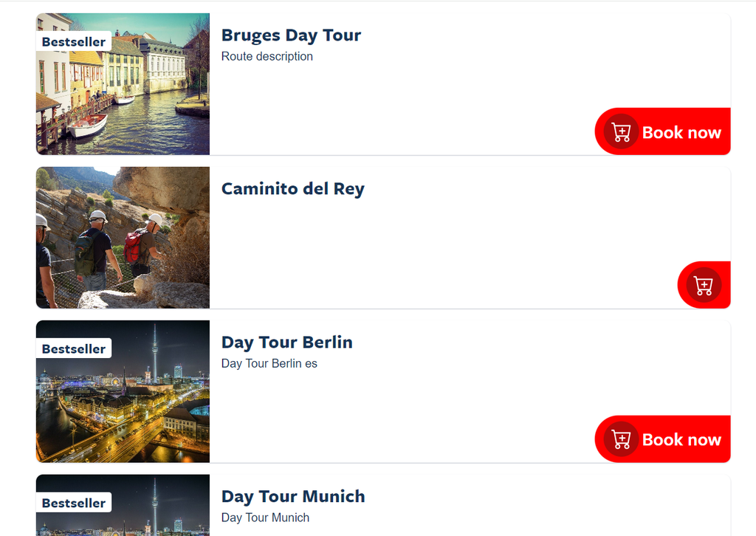This screenshot has width=756, height=536.
Task: Click the cart icon on Bruges Day Tour
Action: (x=621, y=131)
